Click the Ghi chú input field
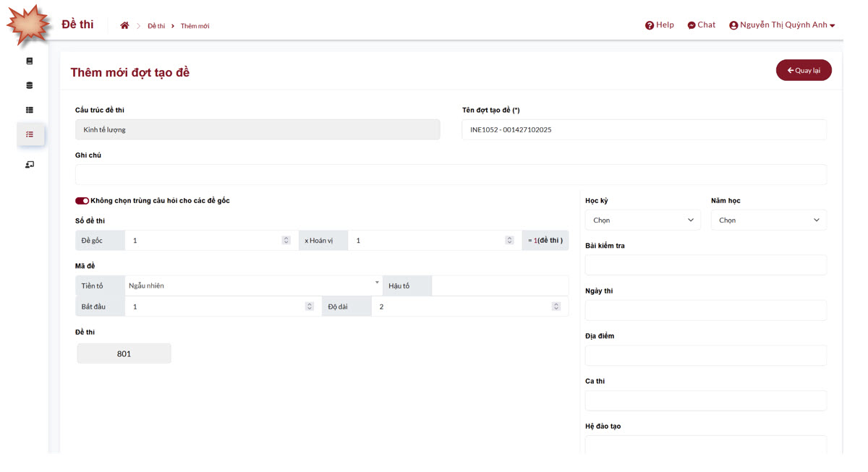This screenshot has width=868, height=472. (x=450, y=174)
